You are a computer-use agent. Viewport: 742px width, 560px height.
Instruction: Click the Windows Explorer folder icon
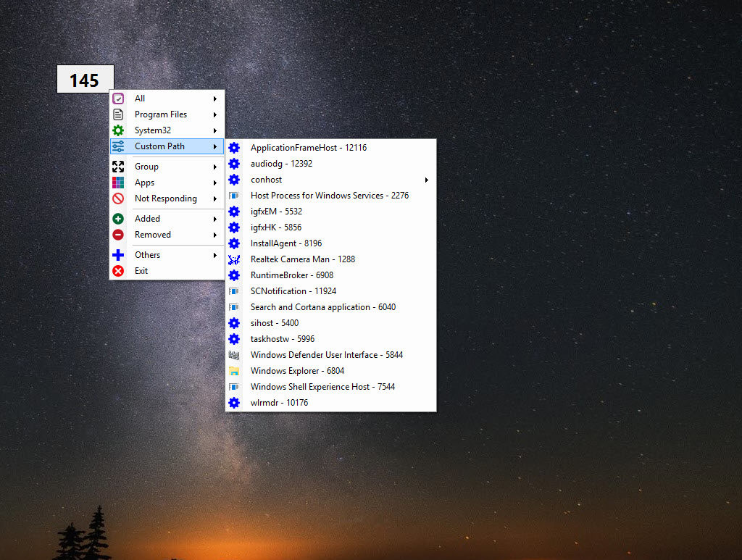tap(234, 371)
